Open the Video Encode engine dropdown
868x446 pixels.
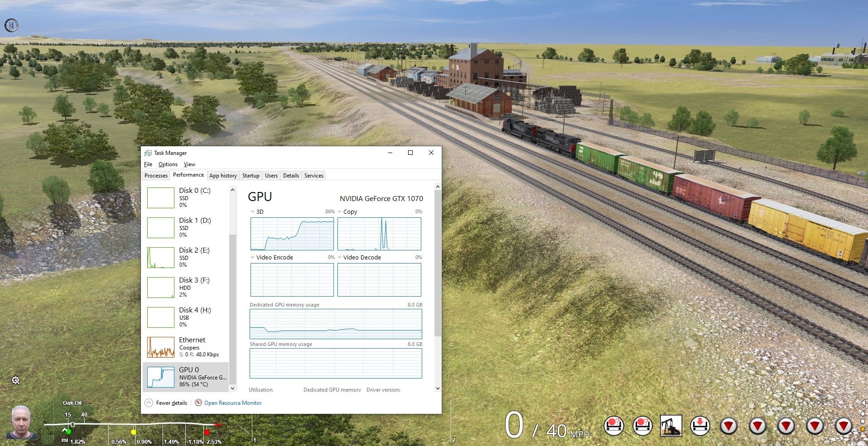(x=253, y=257)
